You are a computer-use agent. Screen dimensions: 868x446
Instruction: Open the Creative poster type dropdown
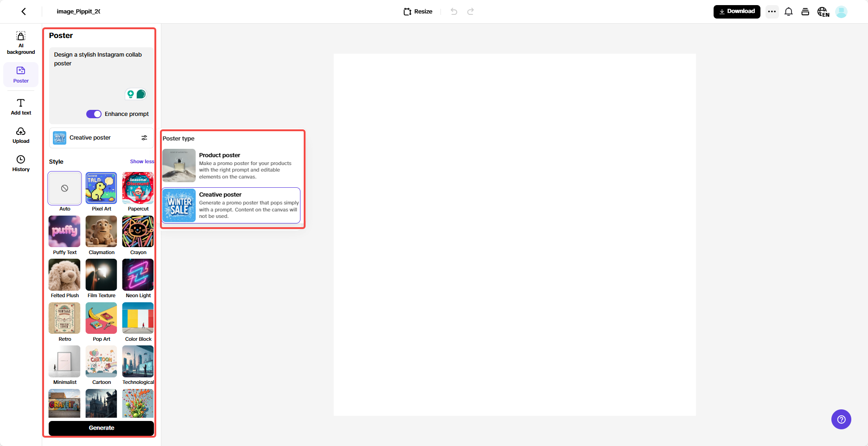(x=101, y=138)
